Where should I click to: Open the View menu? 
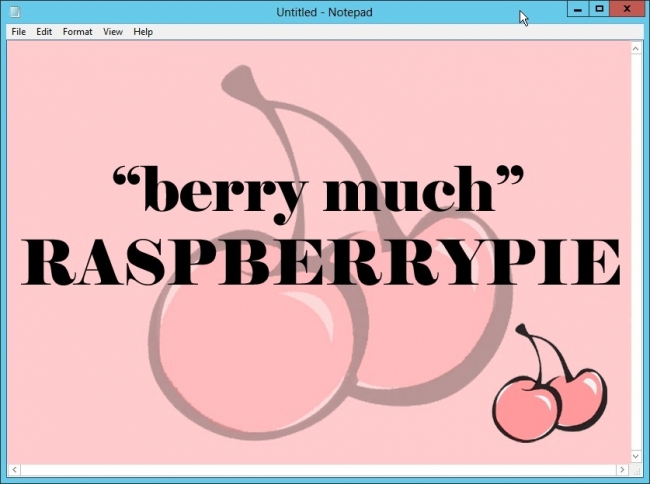[113, 32]
